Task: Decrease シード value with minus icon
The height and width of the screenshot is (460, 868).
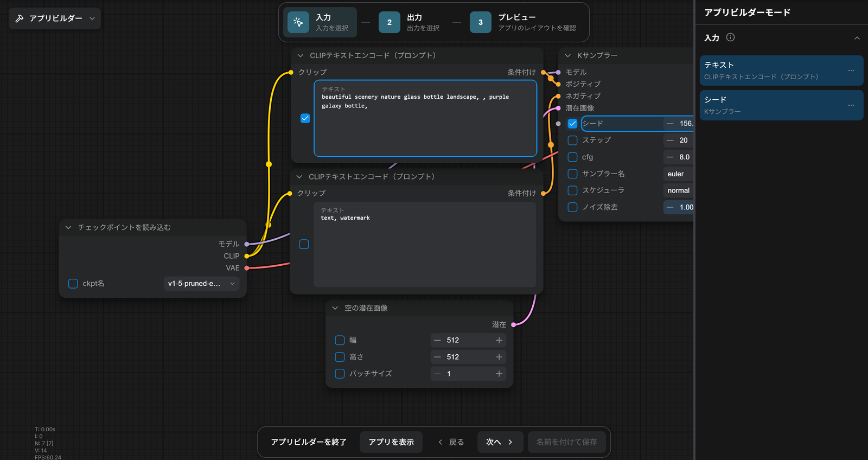Action: (671, 124)
